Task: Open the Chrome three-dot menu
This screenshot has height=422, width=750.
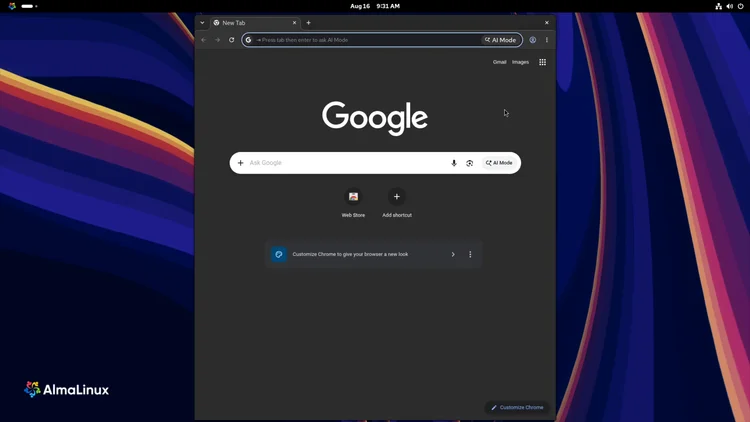Action: tap(547, 40)
